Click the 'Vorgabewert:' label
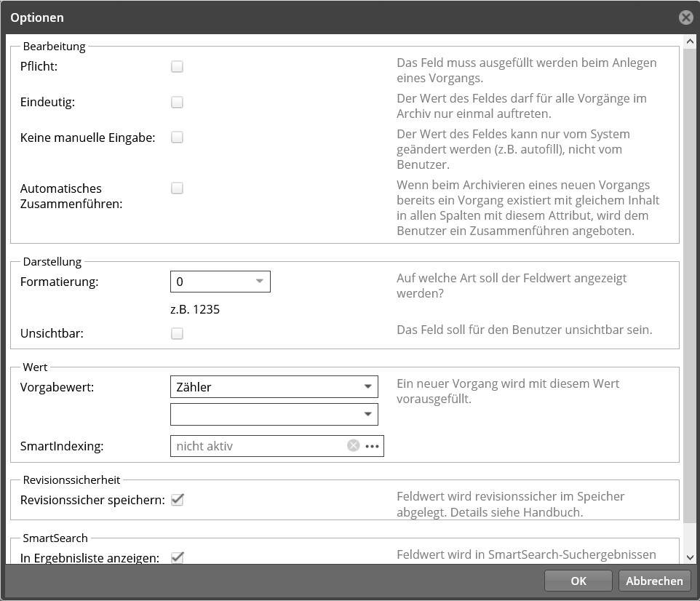Image resolution: width=700 pixels, height=601 pixels. (57, 387)
